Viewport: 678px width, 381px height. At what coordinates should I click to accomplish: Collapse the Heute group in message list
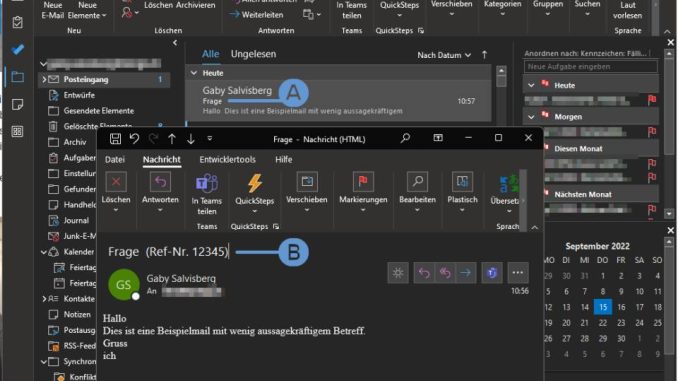point(194,73)
